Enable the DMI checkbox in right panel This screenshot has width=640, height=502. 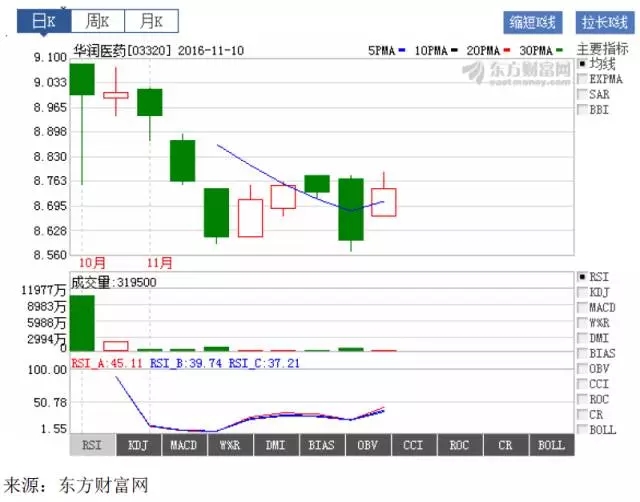(582, 338)
